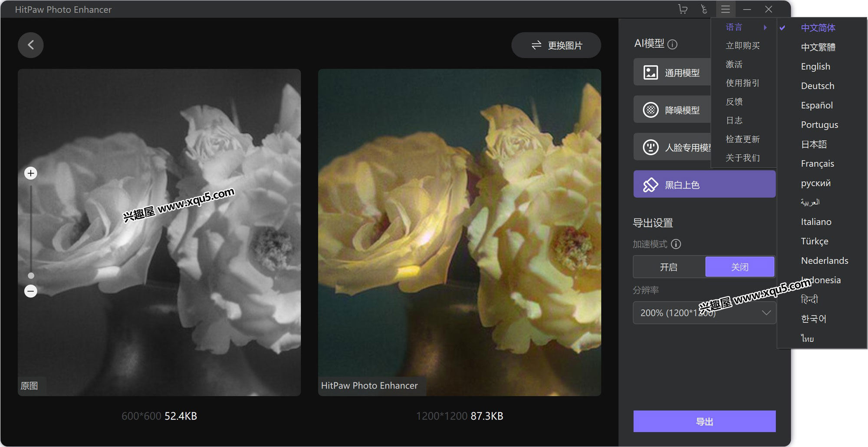Click 检查更新 in the menu

pyautogui.click(x=743, y=139)
